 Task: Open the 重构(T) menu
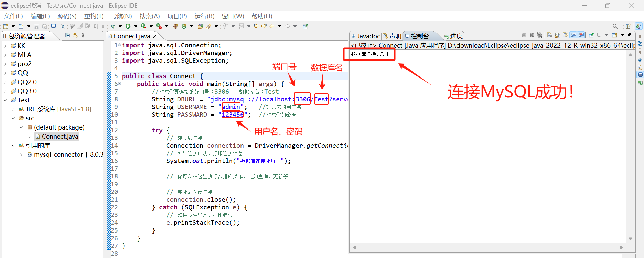[94, 16]
